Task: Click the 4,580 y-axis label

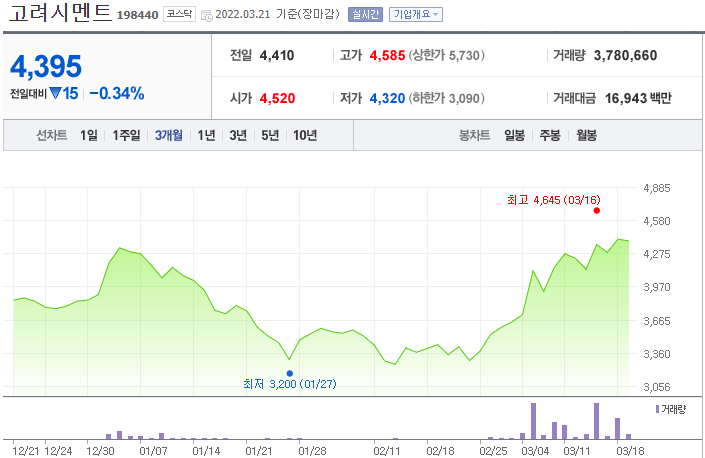Action: point(657,221)
